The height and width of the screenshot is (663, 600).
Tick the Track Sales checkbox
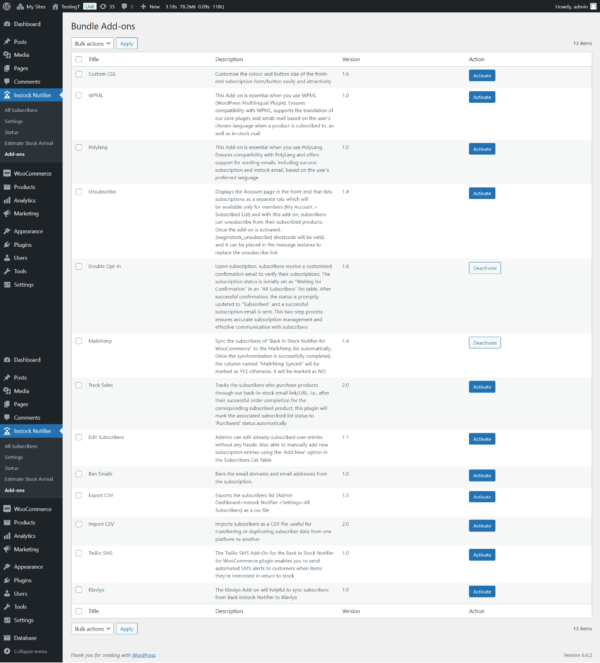tap(79, 385)
